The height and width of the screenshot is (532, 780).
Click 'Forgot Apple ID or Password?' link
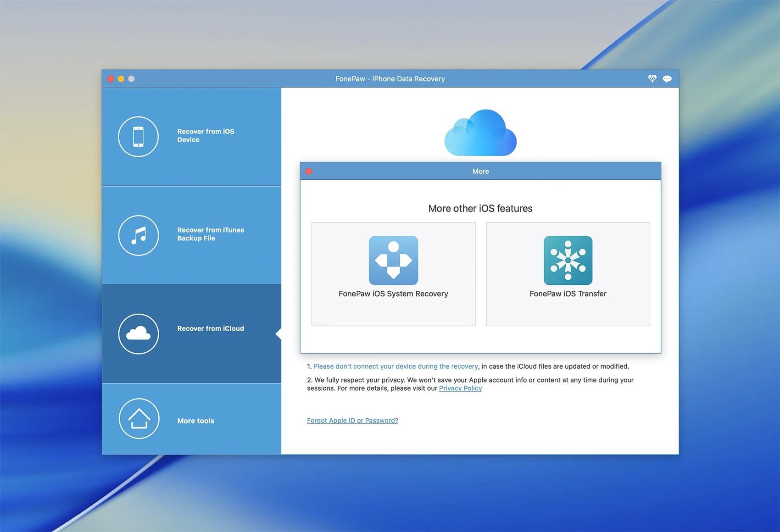pyautogui.click(x=352, y=421)
